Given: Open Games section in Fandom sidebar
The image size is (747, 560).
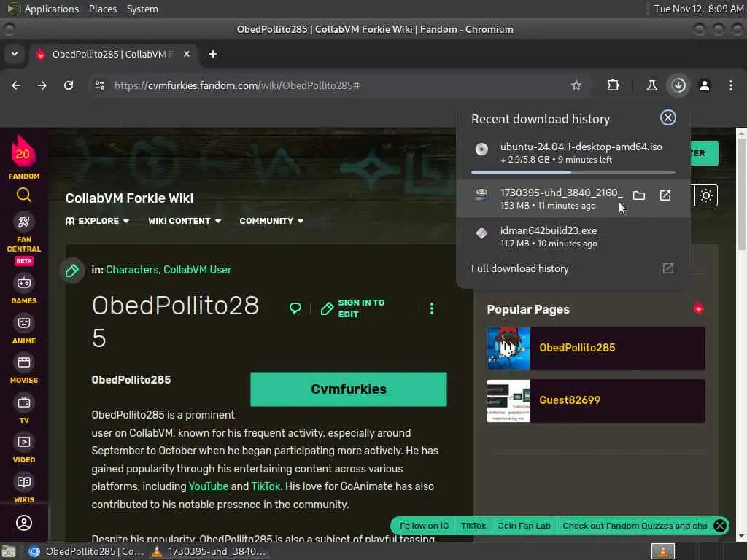Looking at the screenshot, I should point(24,289).
